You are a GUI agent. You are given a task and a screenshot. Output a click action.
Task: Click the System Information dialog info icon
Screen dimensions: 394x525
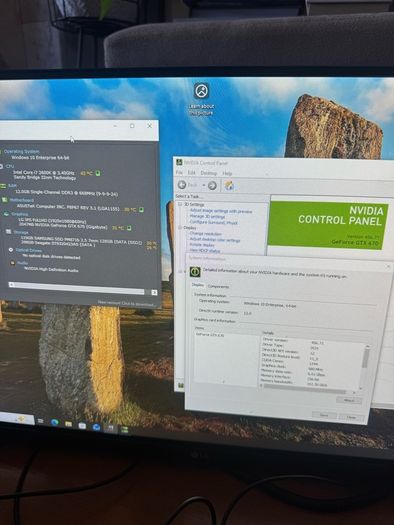[195, 272]
